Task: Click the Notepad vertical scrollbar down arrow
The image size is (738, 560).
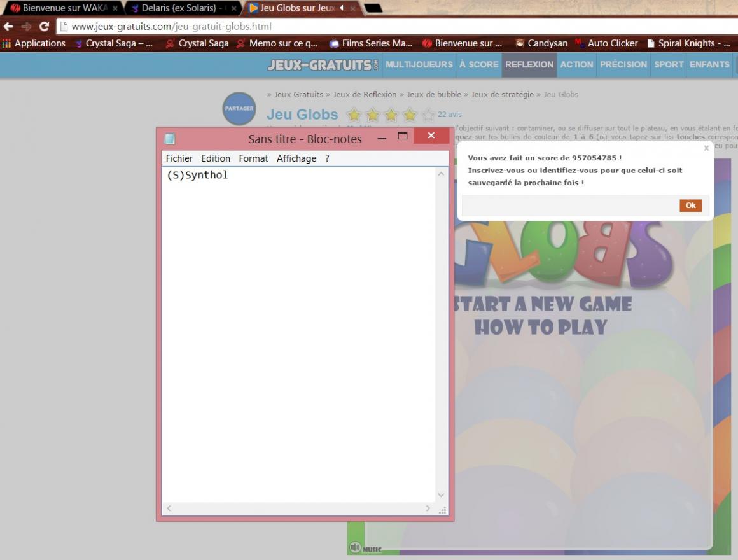Action: pos(442,495)
